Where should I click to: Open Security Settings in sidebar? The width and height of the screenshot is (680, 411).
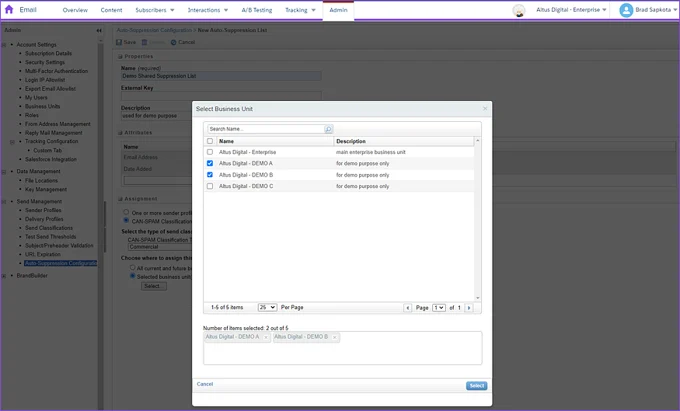pos(45,62)
